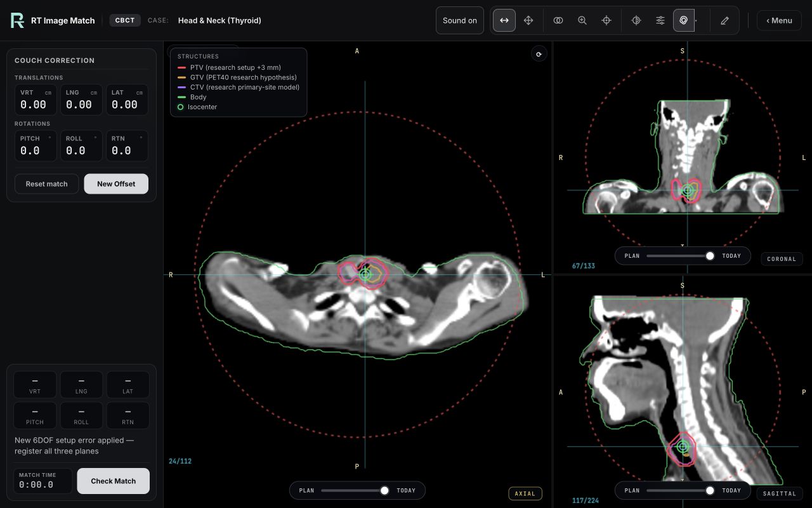Image resolution: width=812 pixels, height=508 pixels.
Task: Click the LAT translation value field
Action: tap(127, 100)
